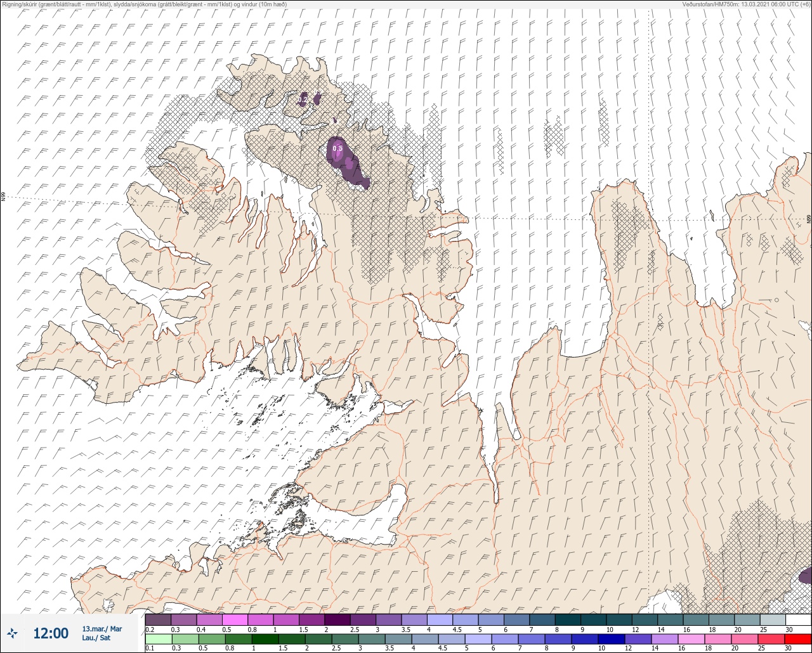Select the 12:00 forecast time label
The image size is (812, 653).
pyautogui.click(x=51, y=633)
